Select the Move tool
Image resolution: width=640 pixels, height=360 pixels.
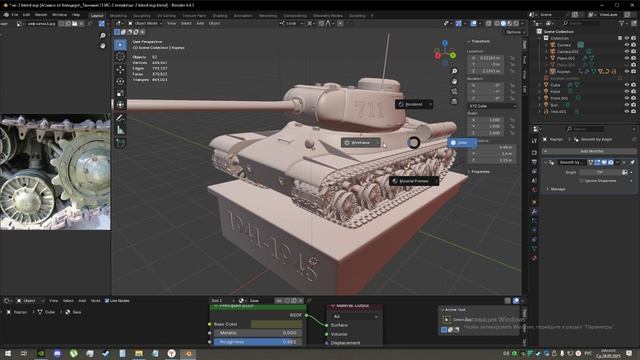(x=120, y=70)
